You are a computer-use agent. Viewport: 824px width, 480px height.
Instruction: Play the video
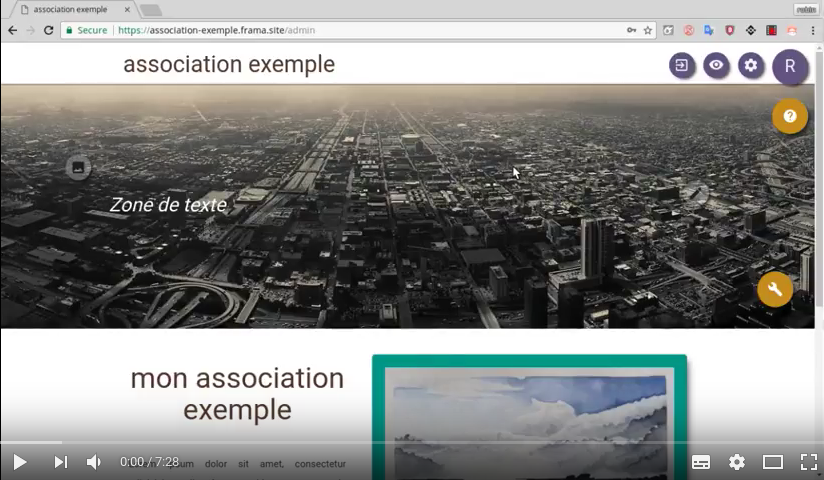20,462
